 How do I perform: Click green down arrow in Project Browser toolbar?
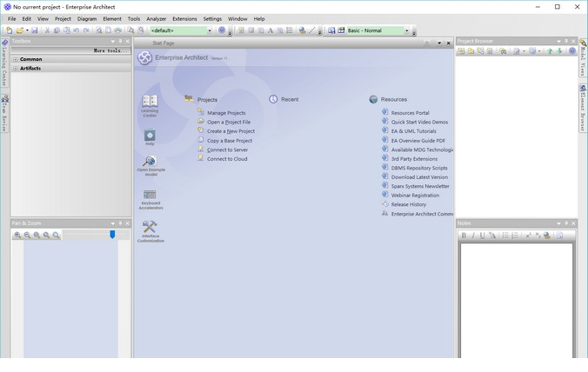pos(559,51)
